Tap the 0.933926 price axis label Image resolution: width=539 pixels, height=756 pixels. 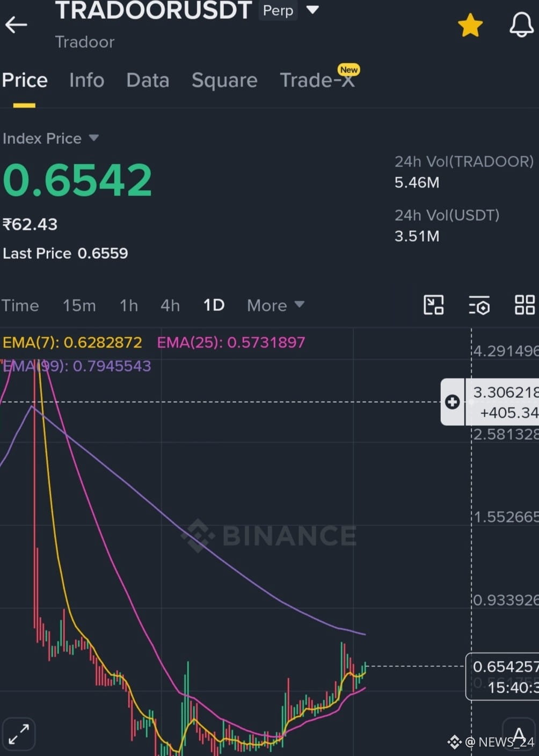[505, 600]
